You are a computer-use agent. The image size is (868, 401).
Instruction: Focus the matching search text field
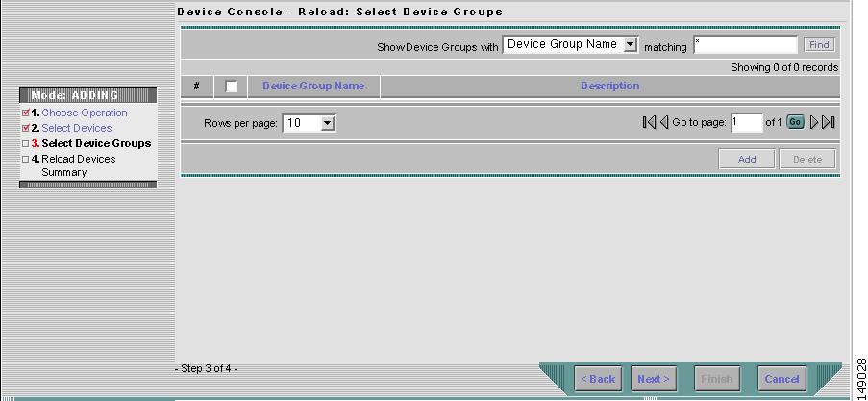point(745,45)
